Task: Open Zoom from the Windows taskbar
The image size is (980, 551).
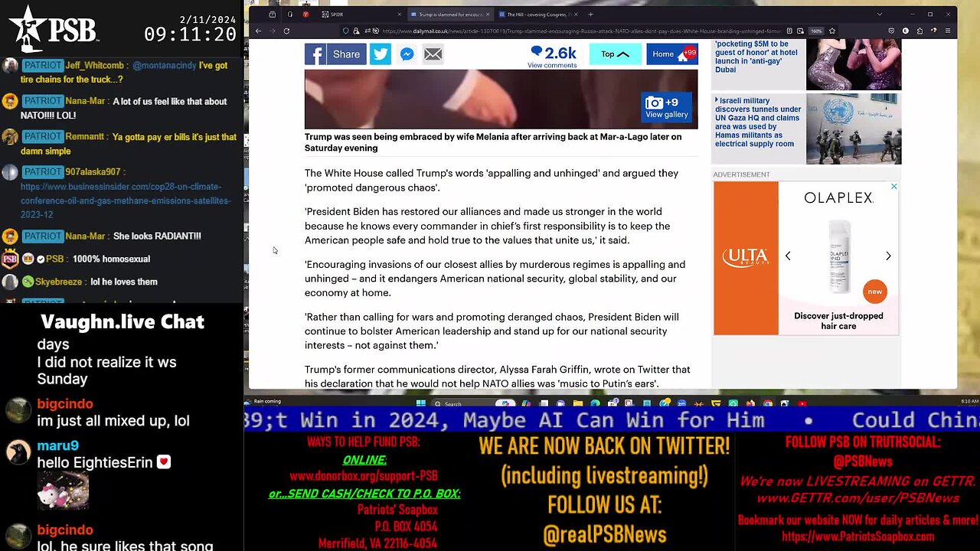Action: tap(681, 403)
